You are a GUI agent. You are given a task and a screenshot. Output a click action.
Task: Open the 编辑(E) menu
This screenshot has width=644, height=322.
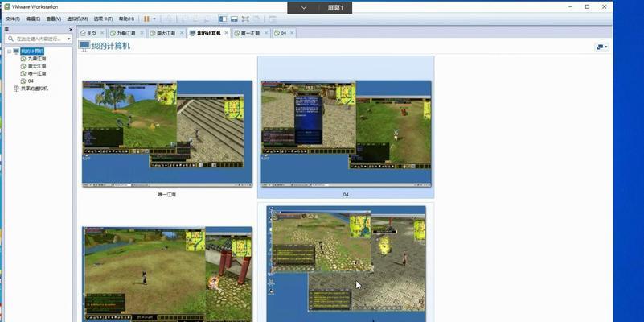33,19
